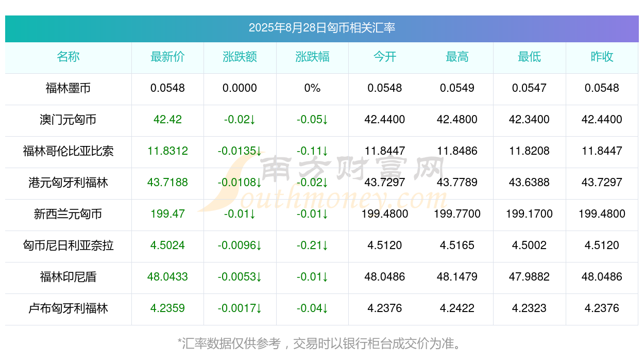The width and height of the screenshot is (644, 360).
Task: Click the high value 199.7700
Action: click(x=457, y=214)
